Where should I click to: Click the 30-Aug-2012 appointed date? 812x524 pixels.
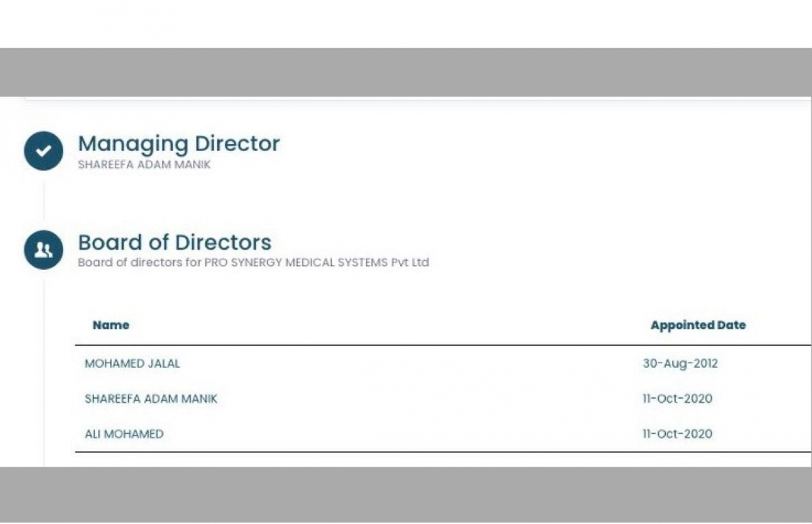[x=680, y=364]
